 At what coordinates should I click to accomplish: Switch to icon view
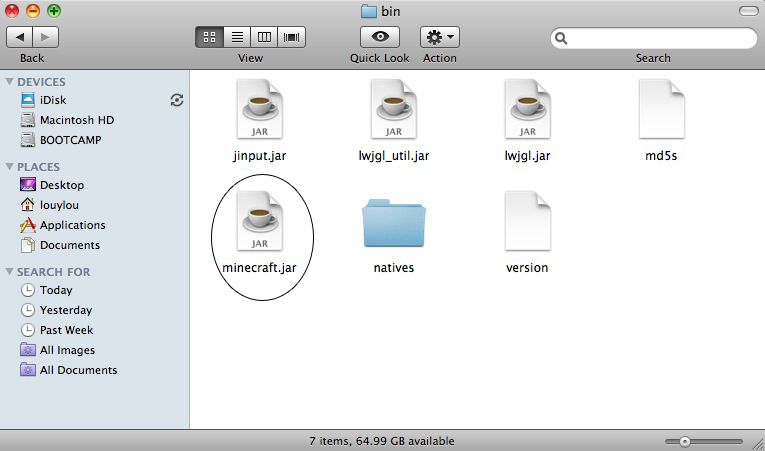(x=209, y=37)
